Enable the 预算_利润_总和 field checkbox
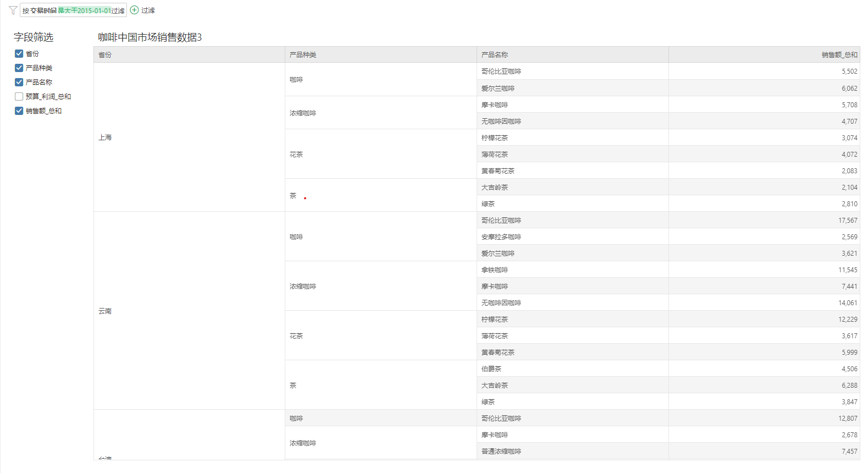This screenshot has width=868, height=473. pyautogui.click(x=19, y=96)
